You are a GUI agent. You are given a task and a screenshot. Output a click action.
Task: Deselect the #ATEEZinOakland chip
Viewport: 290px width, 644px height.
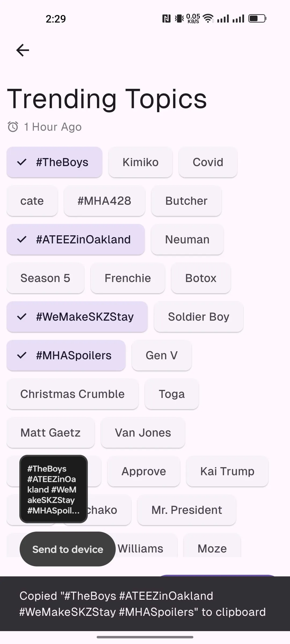(76, 239)
